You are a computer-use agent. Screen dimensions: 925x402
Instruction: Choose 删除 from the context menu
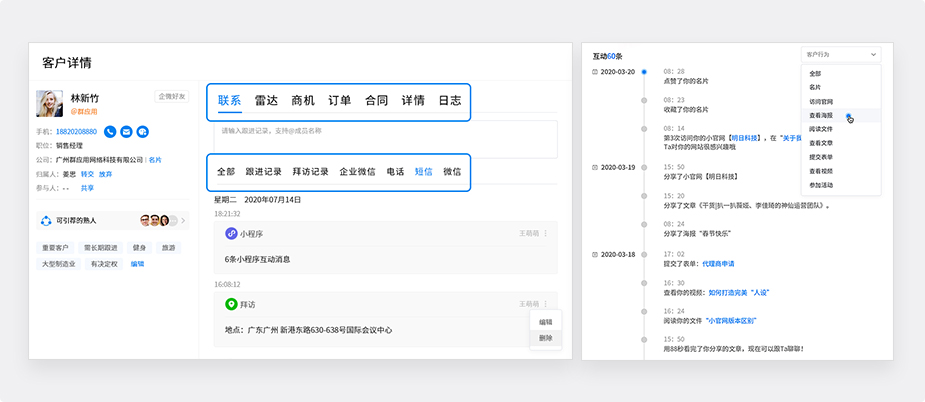coord(545,338)
